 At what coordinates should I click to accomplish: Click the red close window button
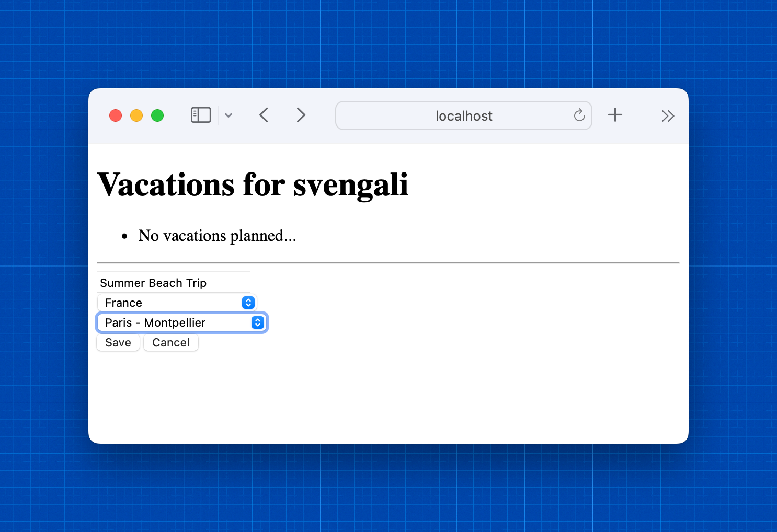(116, 115)
